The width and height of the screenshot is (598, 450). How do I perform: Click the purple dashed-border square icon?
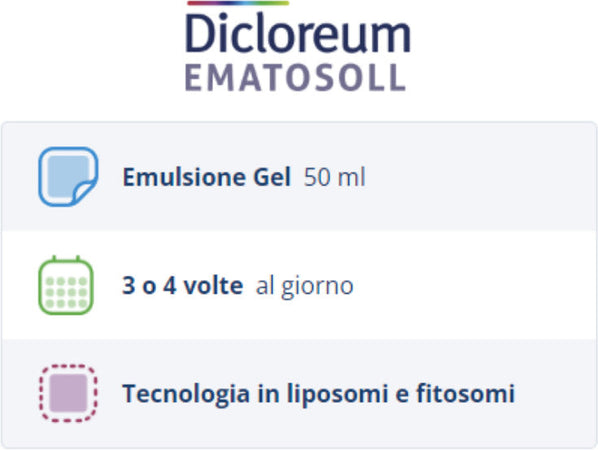point(68,393)
